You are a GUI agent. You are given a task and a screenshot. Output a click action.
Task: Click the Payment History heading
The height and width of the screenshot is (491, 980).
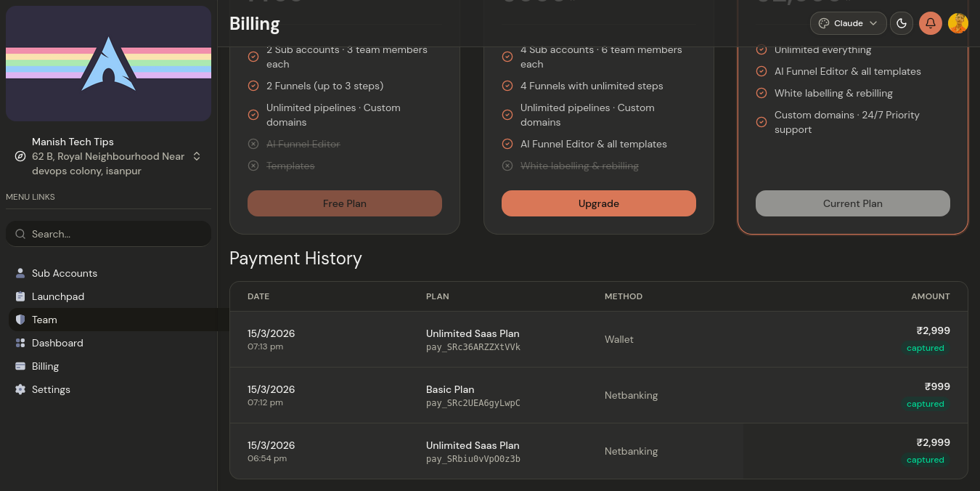click(x=295, y=259)
